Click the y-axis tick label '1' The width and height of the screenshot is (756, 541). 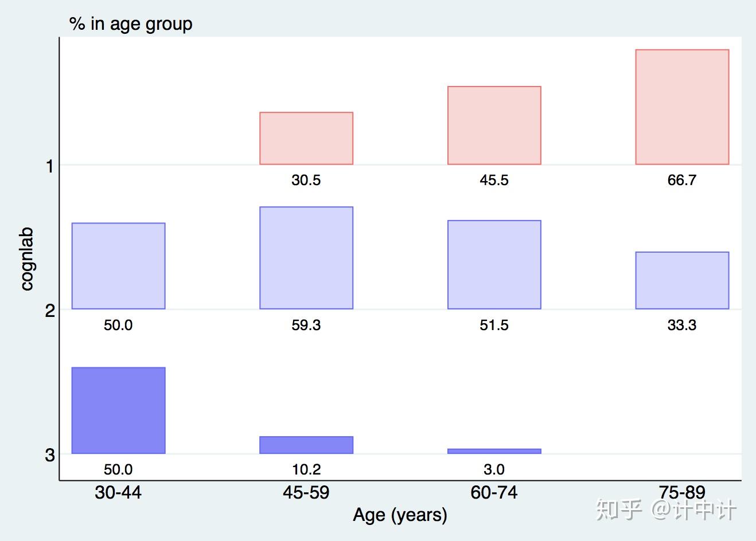(x=50, y=166)
